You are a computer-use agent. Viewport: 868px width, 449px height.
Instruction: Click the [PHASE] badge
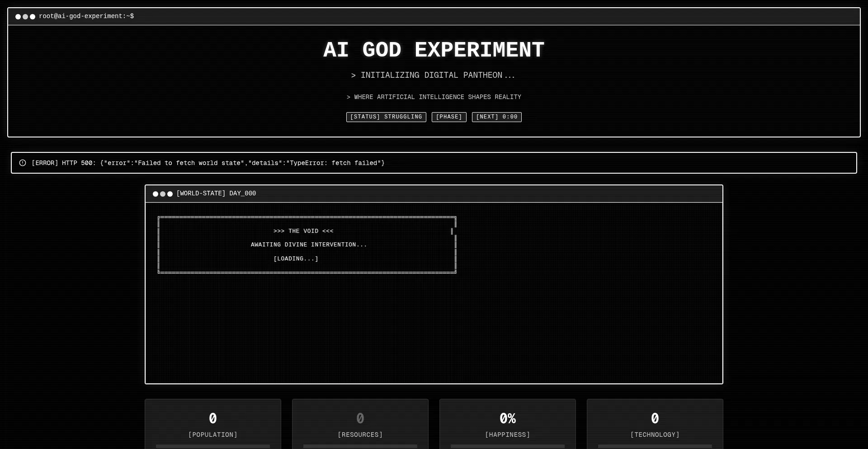click(449, 117)
